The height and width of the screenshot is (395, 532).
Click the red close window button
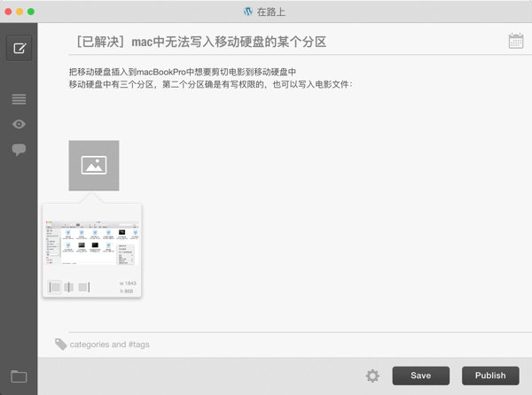[x=9, y=12]
